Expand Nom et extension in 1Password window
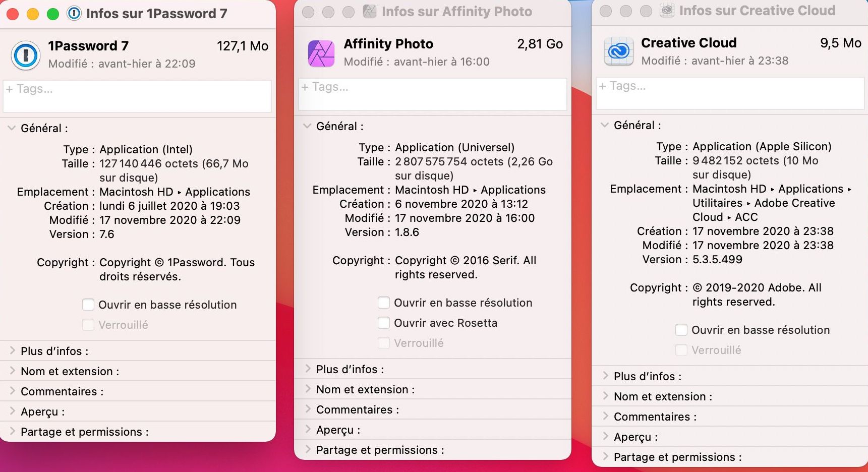 pos(13,371)
